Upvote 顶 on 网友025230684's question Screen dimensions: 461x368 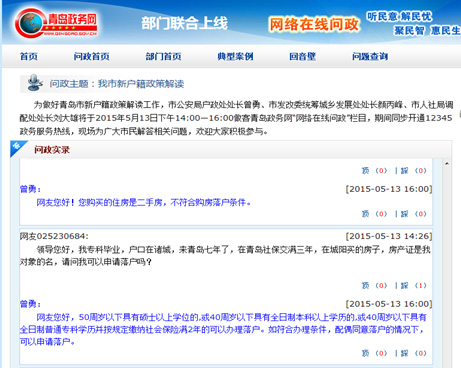point(366,285)
